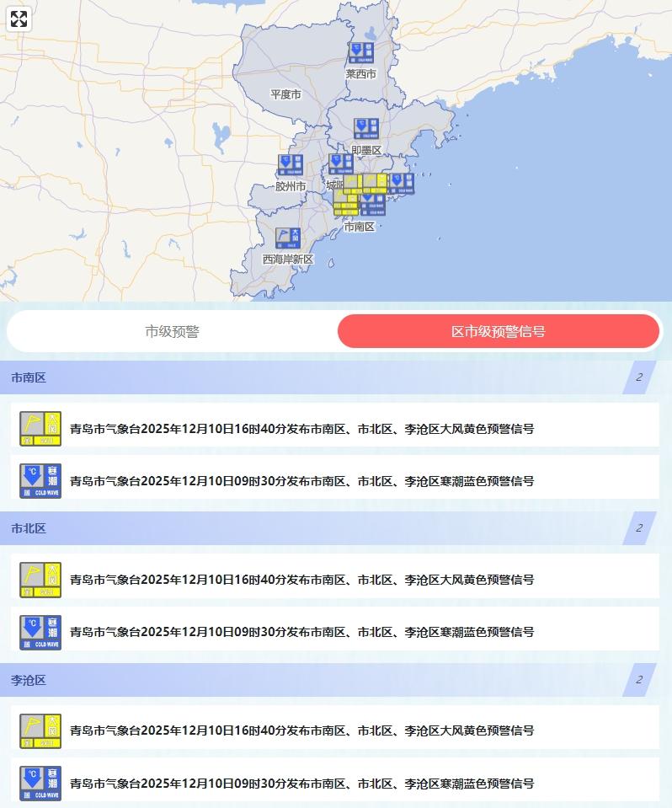Select 区市级预警信号 tab
Viewport: 672px width, 808px height.
(x=498, y=331)
